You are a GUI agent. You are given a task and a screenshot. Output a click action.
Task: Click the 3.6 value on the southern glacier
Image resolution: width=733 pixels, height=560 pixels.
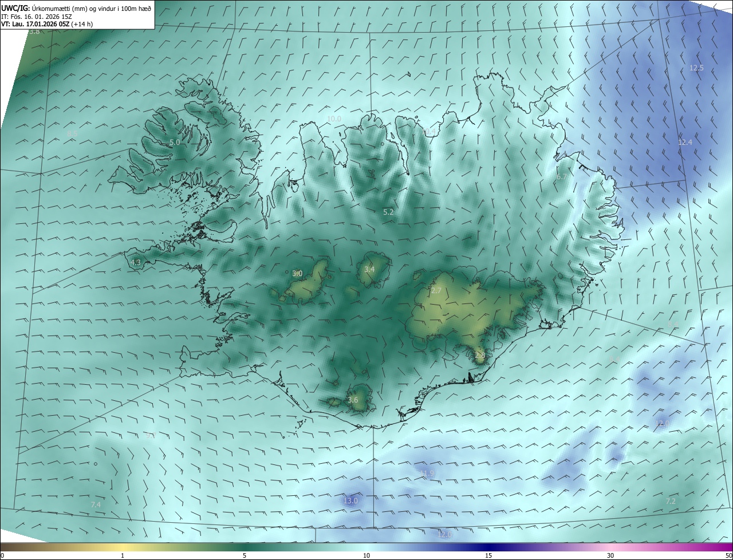click(x=353, y=400)
